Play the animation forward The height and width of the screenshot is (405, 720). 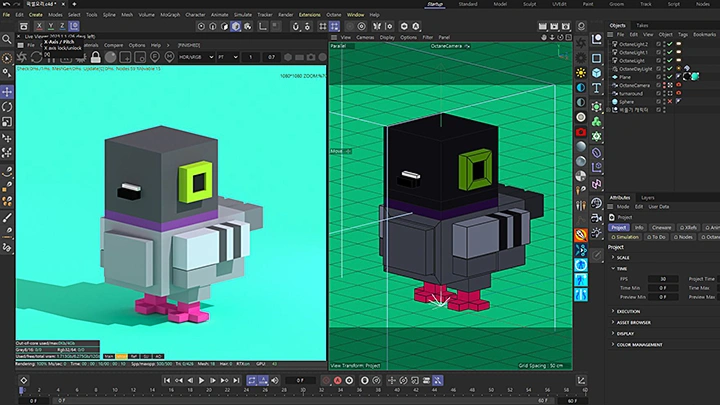pos(201,380)
